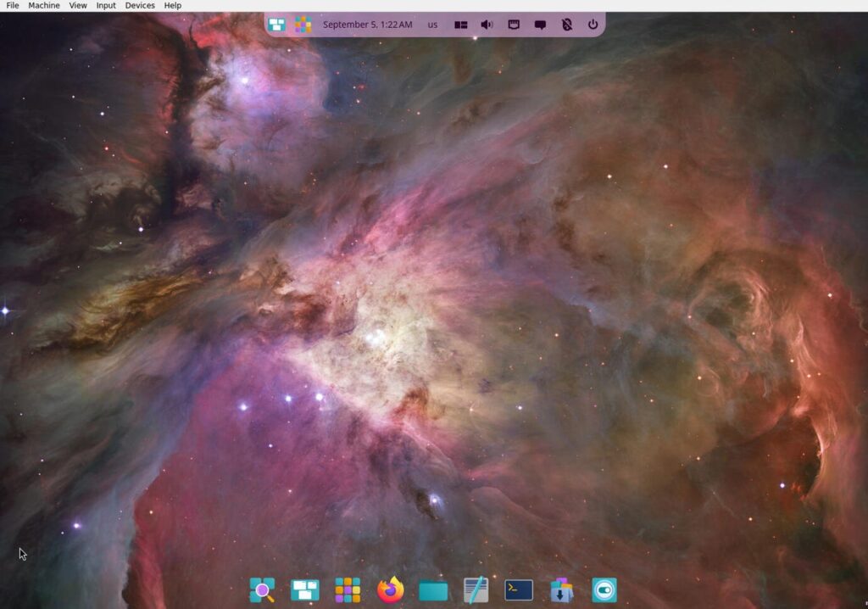Click the Workspaces button in top panel
Image resolution: width=868 pixels, height=609 pixels.
click(x=276, y=25)
